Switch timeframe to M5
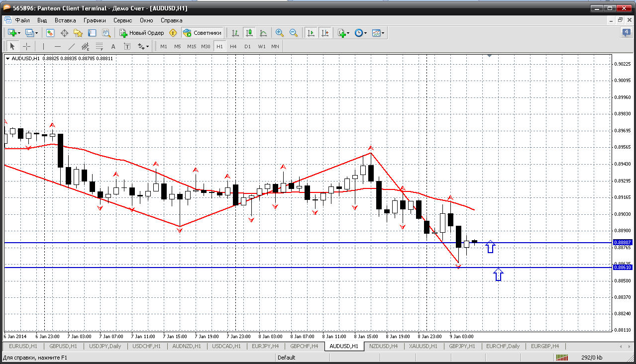Screen dimensions: 636x364 click(177, 46)
